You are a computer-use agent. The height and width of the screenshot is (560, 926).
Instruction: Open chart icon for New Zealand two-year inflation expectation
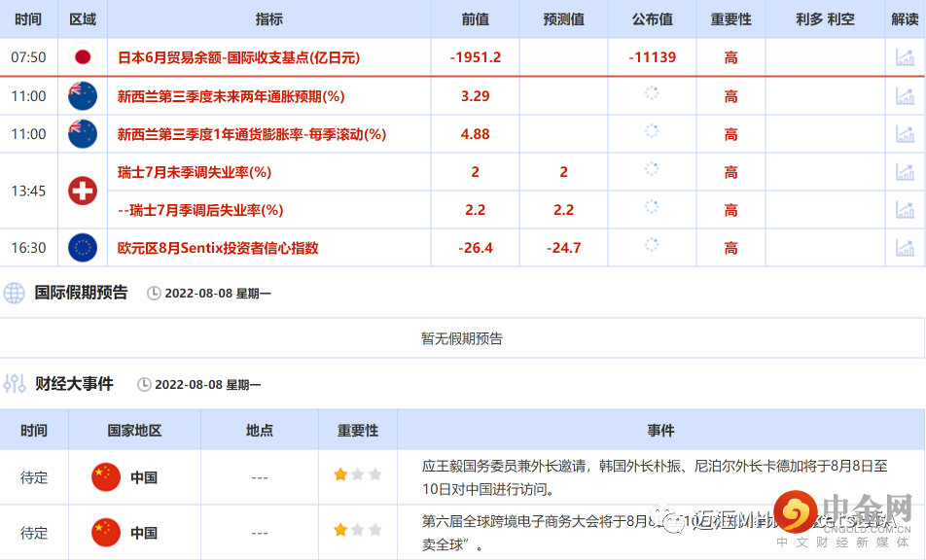tap(905, 96)
